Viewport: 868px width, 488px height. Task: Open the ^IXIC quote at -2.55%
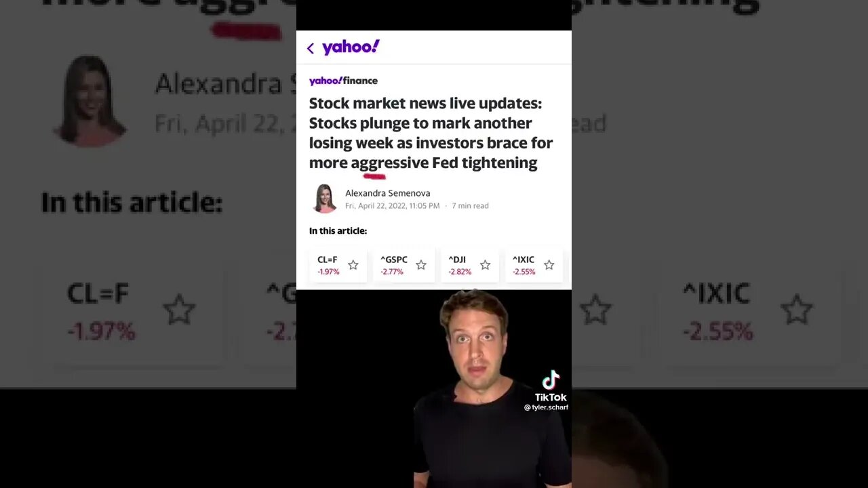[534, 265]
